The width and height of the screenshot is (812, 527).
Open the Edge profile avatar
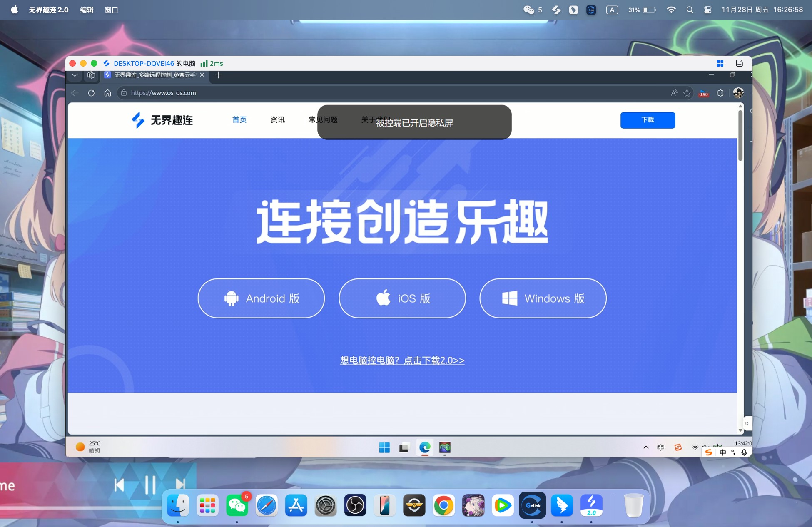[x=738, y=93]
